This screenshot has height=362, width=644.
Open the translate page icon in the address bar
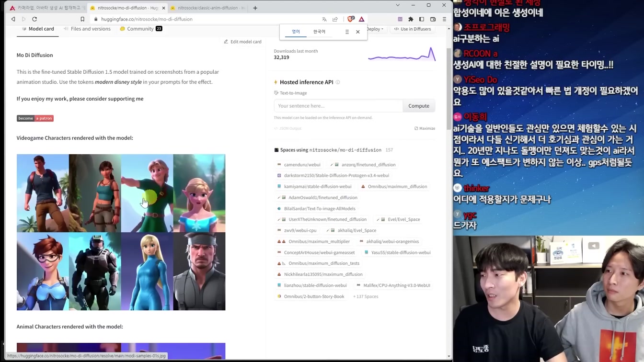click(324, 19)
